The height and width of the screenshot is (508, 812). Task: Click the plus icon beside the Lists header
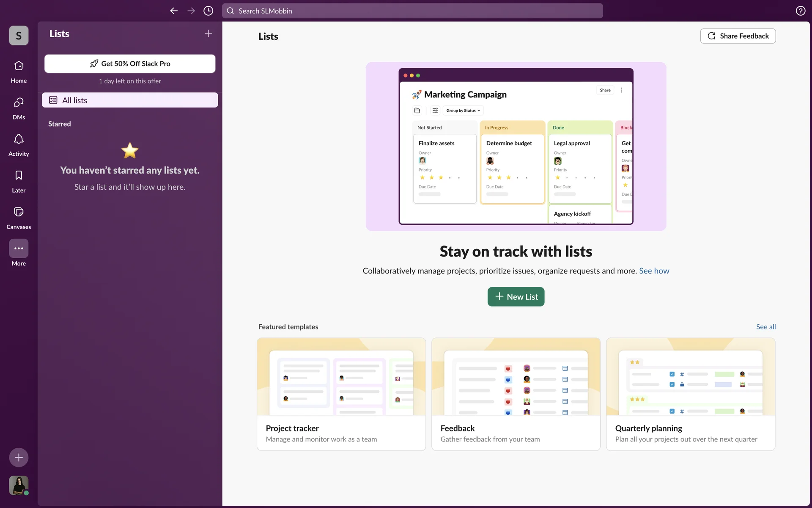[208, 33]
